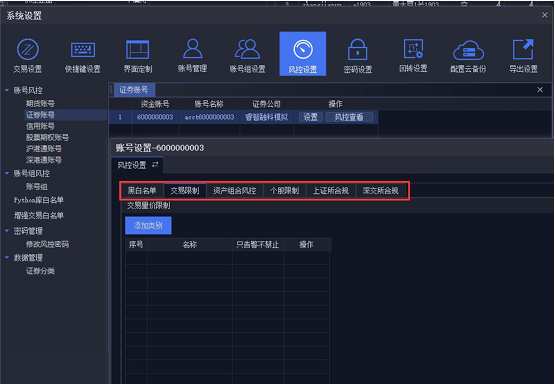Select 账号组 in sidebar tree
This screenshot has width=555, height=384.
(x=37, y=187)
